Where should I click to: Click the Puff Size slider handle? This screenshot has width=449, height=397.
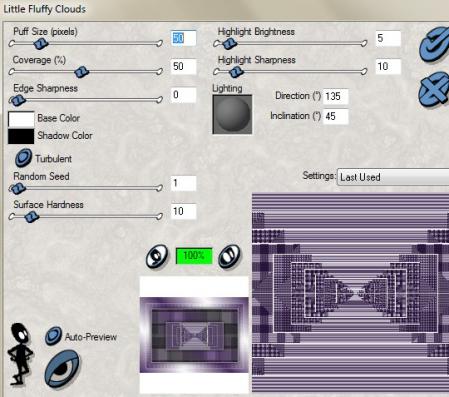coord(41,43)
